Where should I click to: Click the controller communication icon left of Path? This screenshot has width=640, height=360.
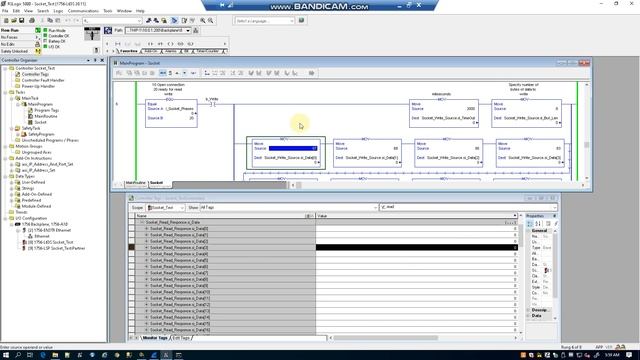coord(108,31)
